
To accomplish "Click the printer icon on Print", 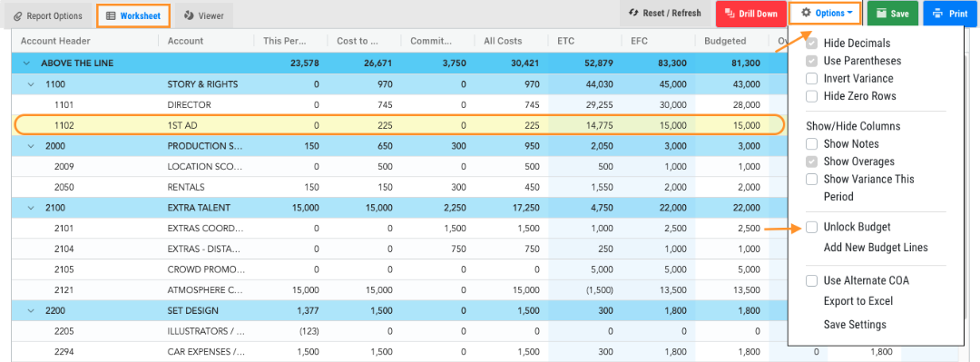I will (936, 13).
